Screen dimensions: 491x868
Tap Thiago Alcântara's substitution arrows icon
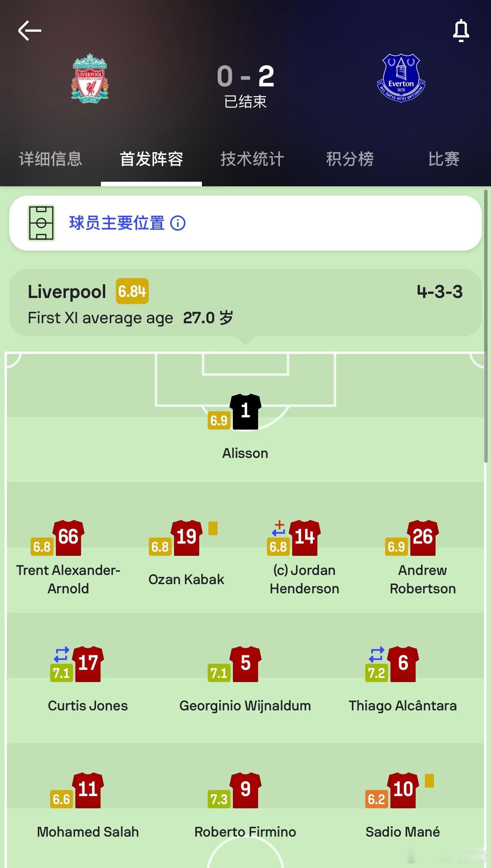(x=376, y=655)
